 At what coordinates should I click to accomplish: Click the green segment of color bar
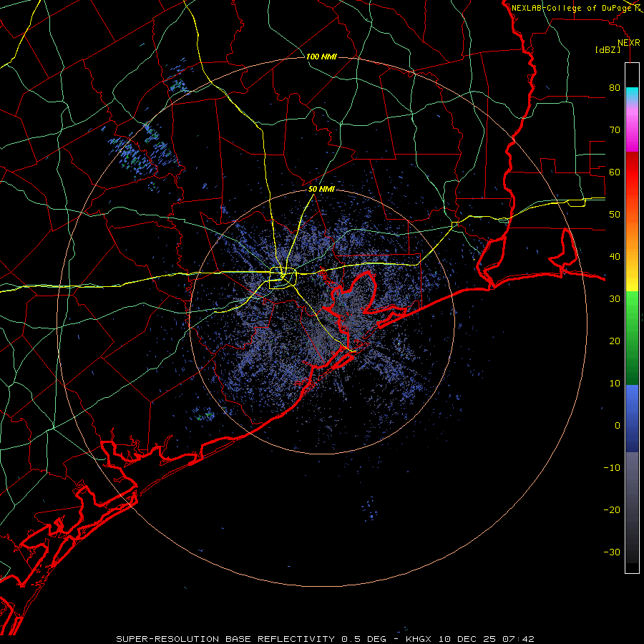click(x=632, y=338)
